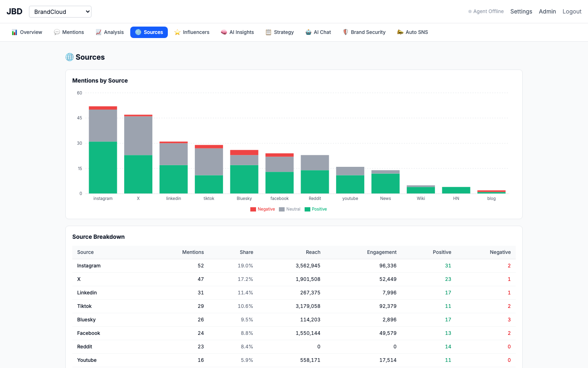
Task: Click the AI Chat robot icon
Action: [308, 32]
